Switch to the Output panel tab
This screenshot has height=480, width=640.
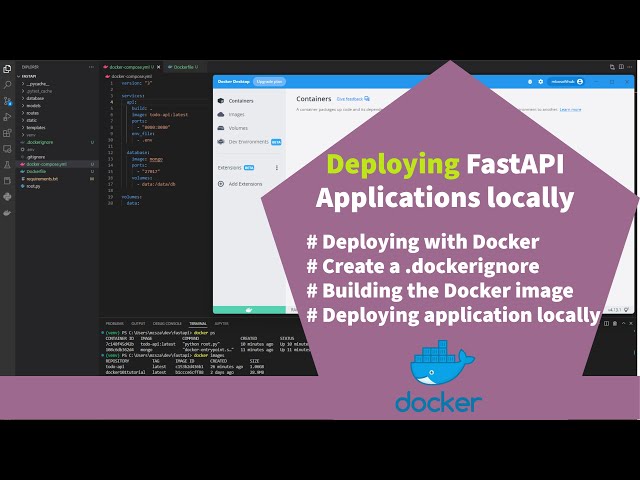[x=138, y=324]
